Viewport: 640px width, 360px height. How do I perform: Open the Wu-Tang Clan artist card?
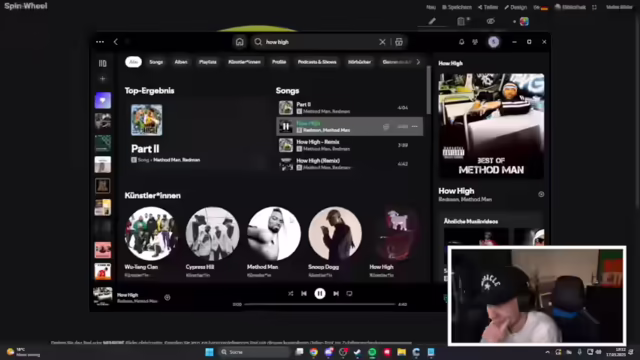151,242
